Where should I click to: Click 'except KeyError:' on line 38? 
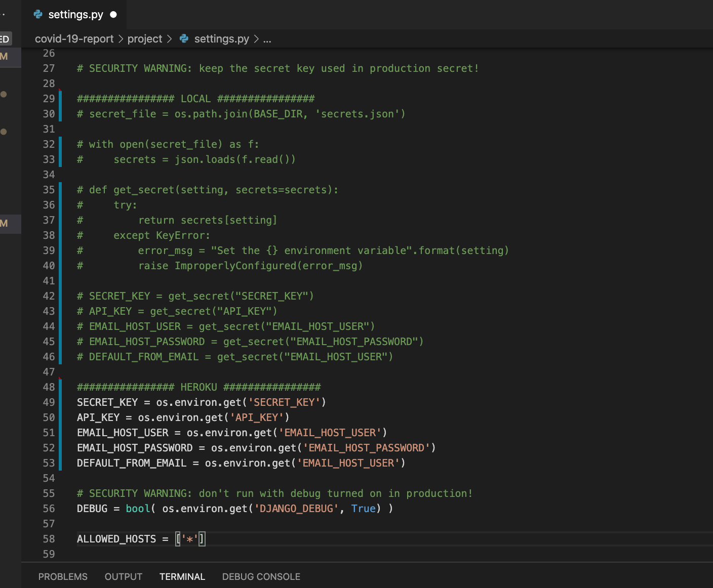click(162, 235)
